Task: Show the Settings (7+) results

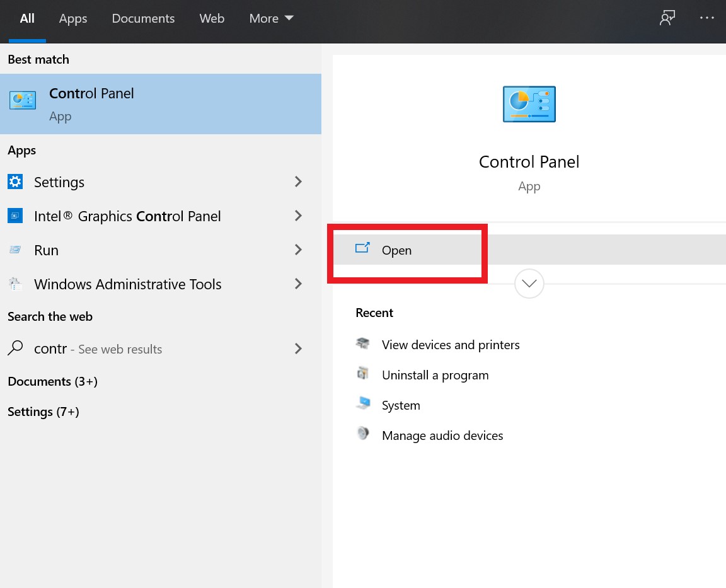Action: tap(43, 412)
